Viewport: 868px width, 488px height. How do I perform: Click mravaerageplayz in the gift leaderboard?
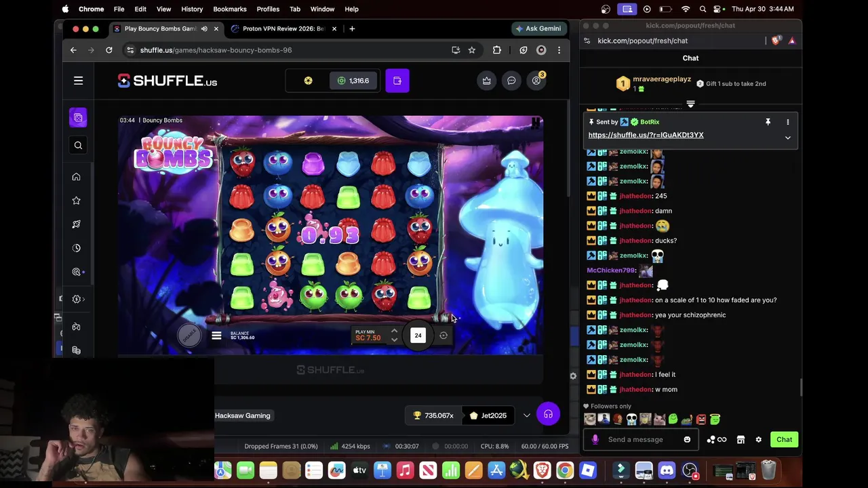(x=662, y=79)
